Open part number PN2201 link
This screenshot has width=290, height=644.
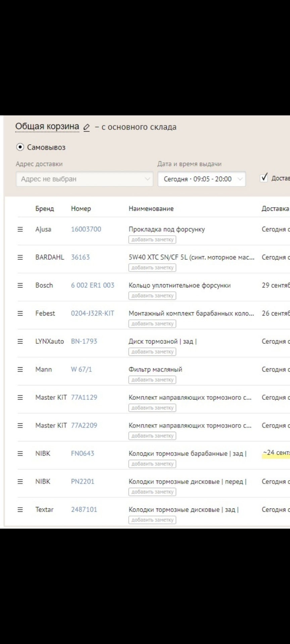coord(83,481)
